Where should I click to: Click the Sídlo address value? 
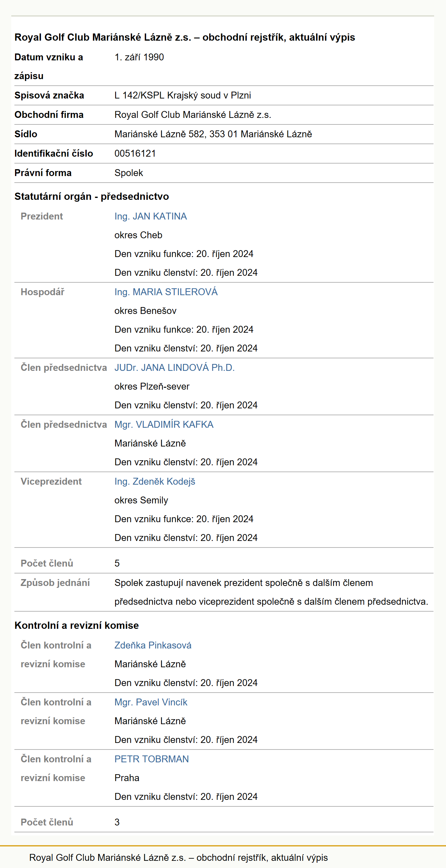[x=213, y=134]
